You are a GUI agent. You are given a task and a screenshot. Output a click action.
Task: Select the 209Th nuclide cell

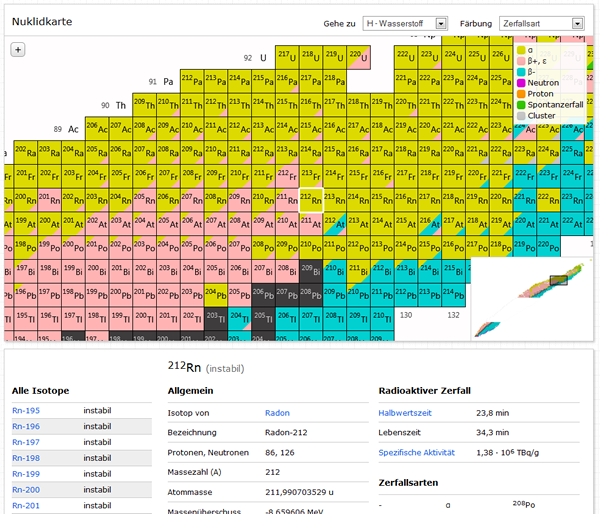[144, 105]
